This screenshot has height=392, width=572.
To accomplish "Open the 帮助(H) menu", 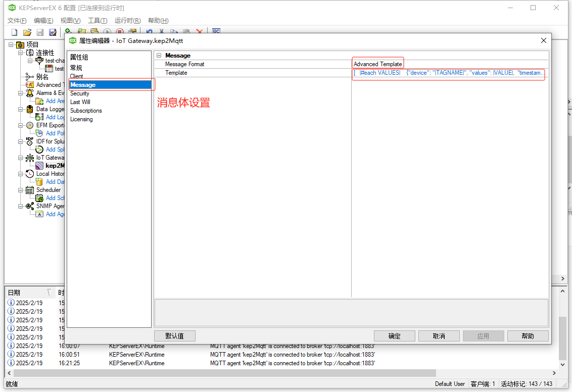I will point(158,20).
